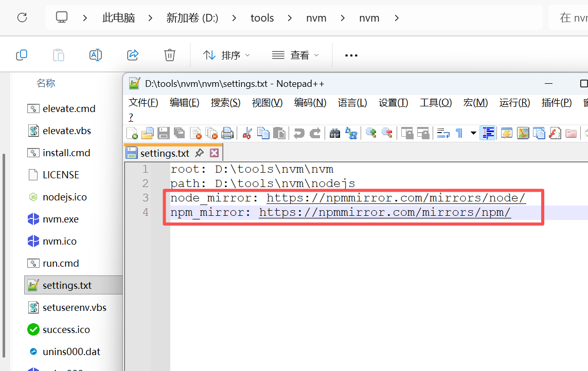Screen dimensions: 588x371
Task: Select nvm.exe in the file list
Action: tap(60, 219)
